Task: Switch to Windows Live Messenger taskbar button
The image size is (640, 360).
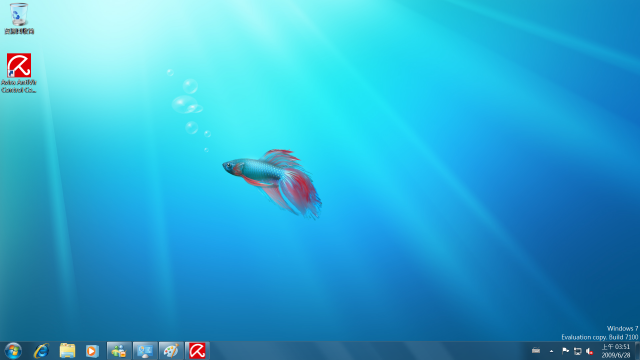Action: pyautogui.click(x=119, y=351)
